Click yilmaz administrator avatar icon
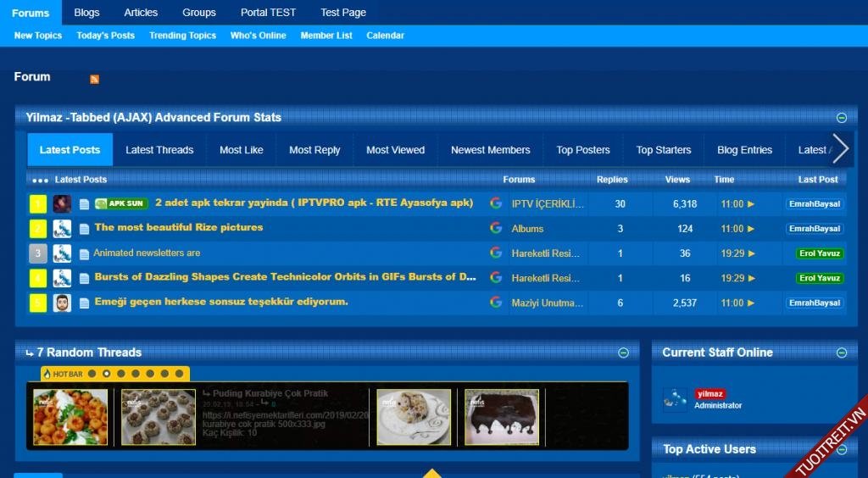 click(676, 400)
